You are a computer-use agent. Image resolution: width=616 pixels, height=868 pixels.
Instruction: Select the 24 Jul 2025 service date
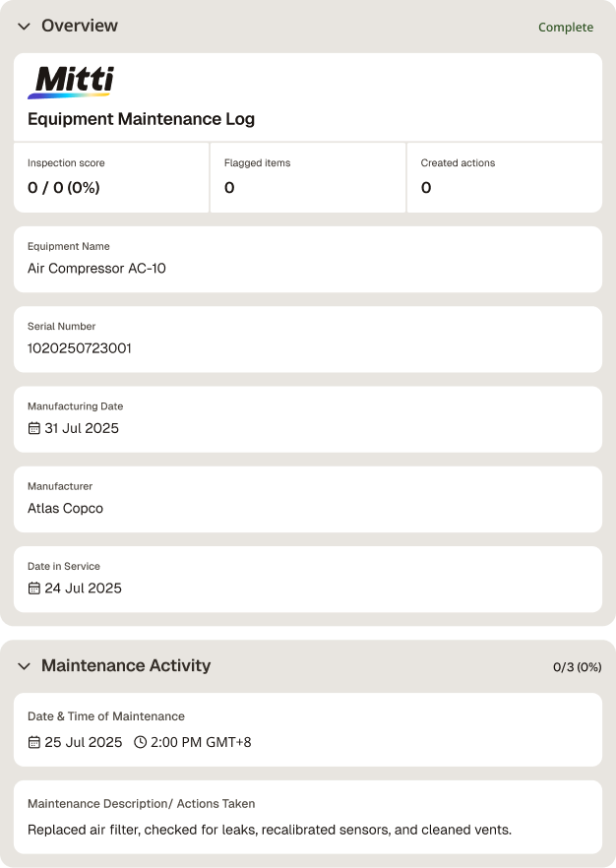[x=83, y=589]
